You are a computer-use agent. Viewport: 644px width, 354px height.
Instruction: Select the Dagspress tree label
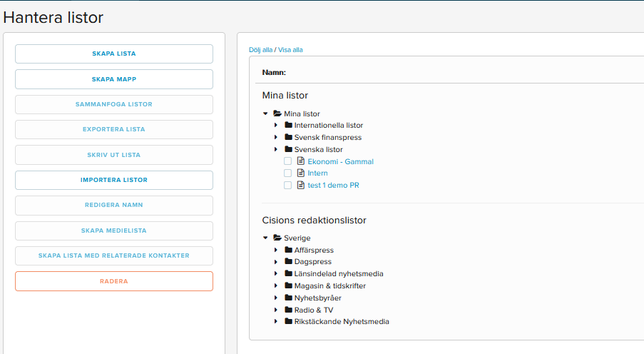(312, 262)
